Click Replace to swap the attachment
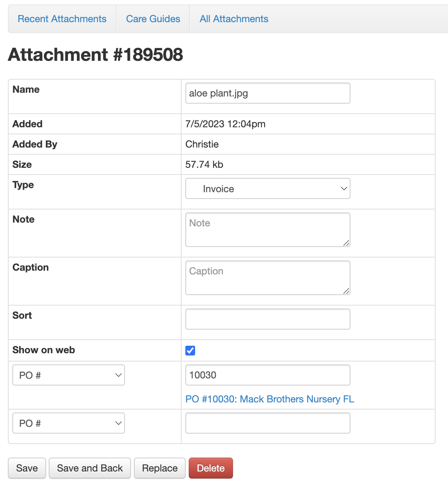 [160, 468]
